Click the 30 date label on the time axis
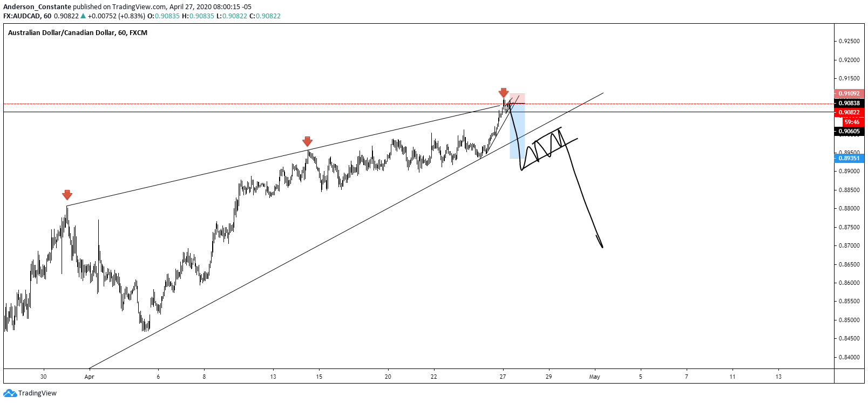 (44, 377)
